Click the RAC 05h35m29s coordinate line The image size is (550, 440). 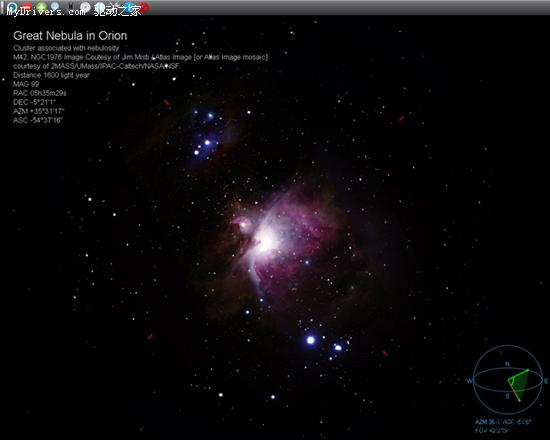coord(40,93)
